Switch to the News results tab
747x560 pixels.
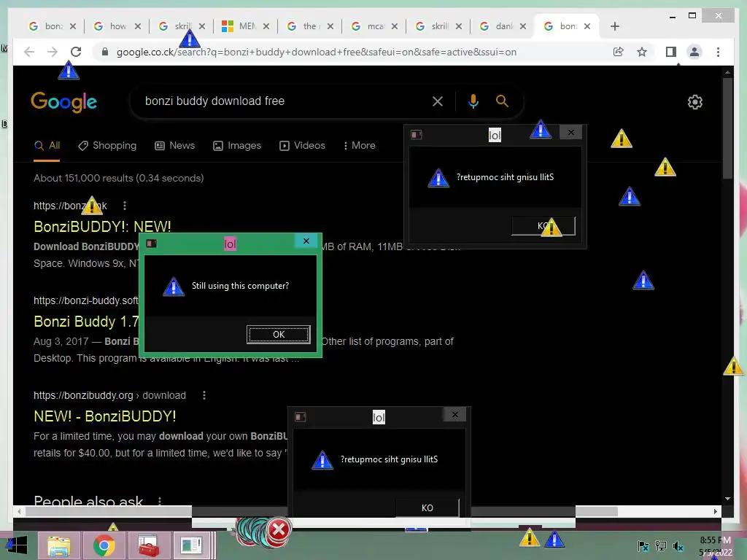pyautogui.click(x=175, y=146)
